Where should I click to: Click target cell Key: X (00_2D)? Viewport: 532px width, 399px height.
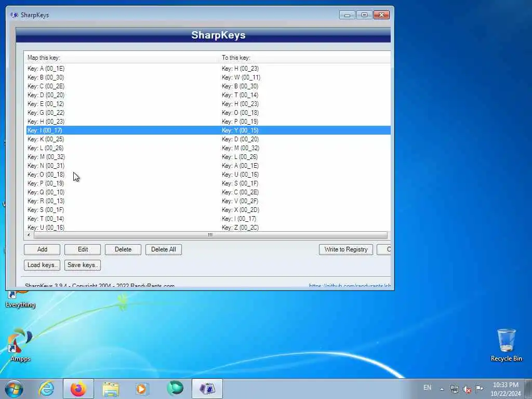[240, 210]
